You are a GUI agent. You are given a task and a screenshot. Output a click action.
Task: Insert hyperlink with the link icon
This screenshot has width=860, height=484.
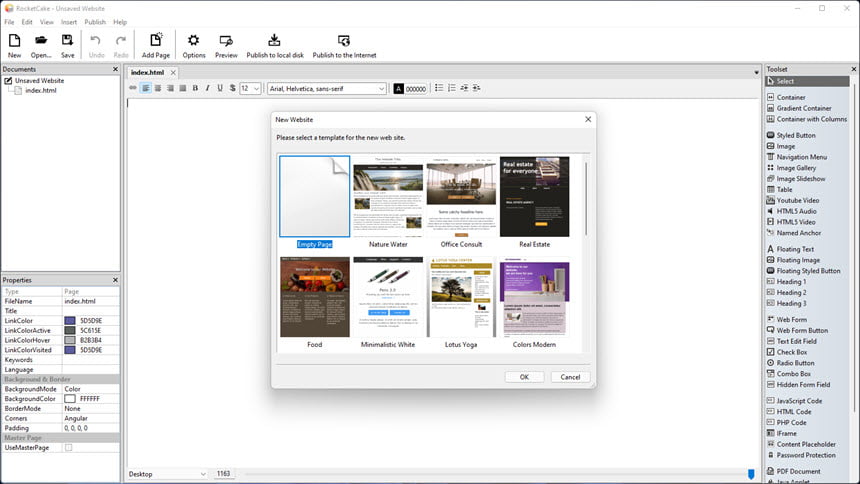pos(133,88)
